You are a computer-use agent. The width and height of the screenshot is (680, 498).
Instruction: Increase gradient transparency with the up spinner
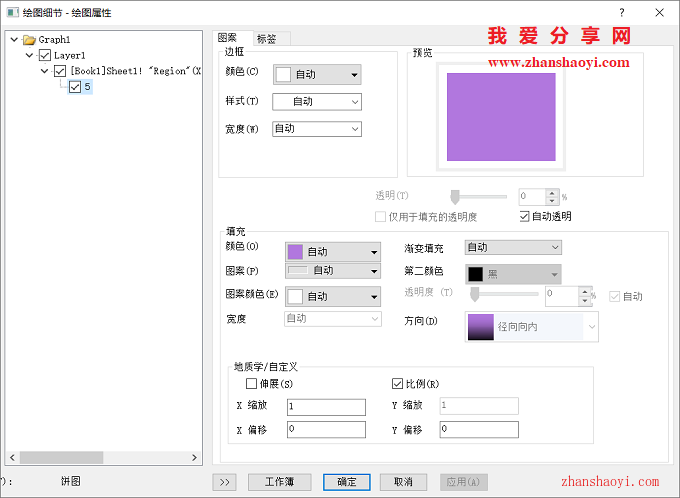[x=585, y=291]
